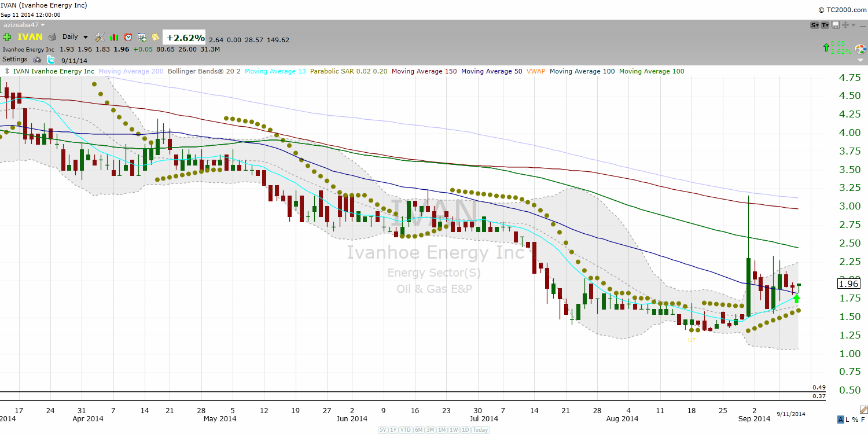This screenshot has width=868, height=434.
Task: Toggle the F scale option
Action: pyautogui.click(x=862, y=420)
